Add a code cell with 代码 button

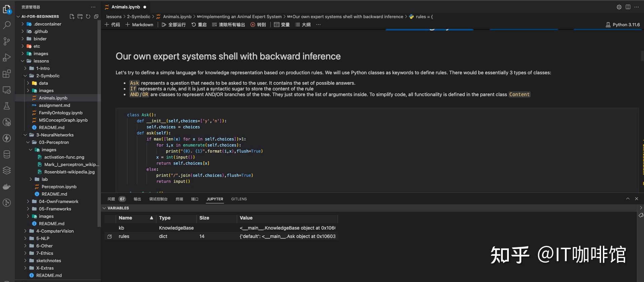(x=112, y=25)
